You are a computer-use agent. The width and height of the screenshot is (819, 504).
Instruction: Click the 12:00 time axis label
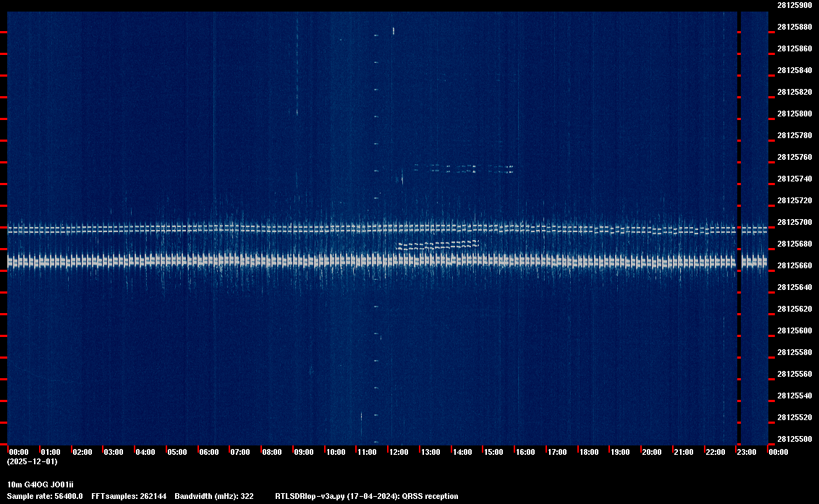click(399, 452)
